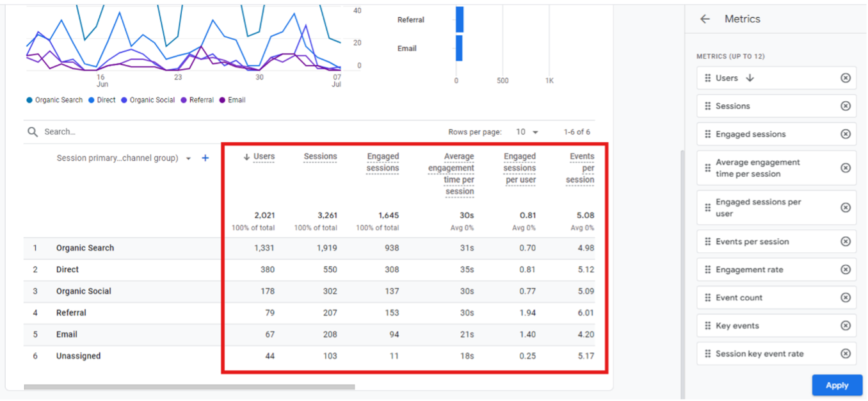This screenshot has width=868, height=401.
Task: Select the Referral row label in table
Action: pos(71,313)
